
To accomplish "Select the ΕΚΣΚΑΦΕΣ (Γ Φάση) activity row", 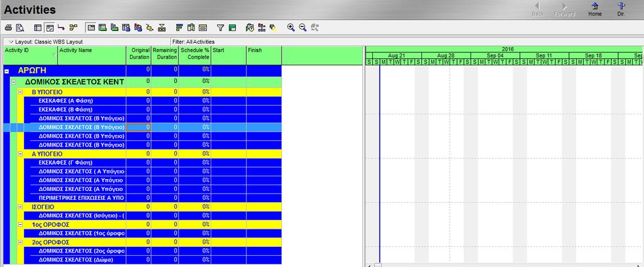I will point(153,163).
